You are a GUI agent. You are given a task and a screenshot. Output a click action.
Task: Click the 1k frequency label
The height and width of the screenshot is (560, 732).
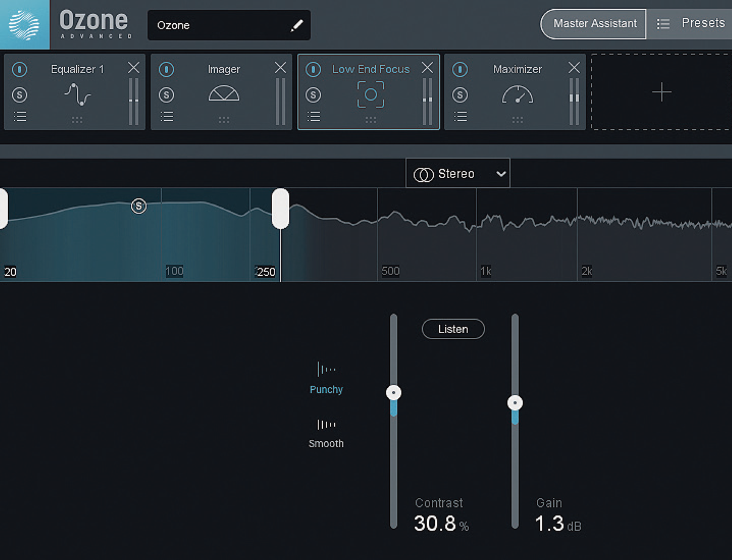click(486, 271)
